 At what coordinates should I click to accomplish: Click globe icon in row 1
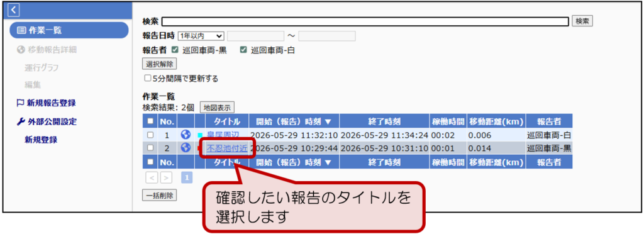[186, 135]
